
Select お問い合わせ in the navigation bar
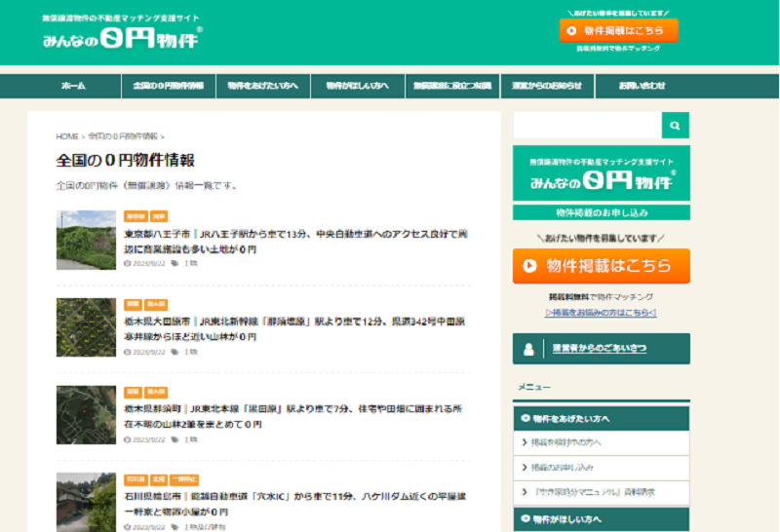pos(642,86)
